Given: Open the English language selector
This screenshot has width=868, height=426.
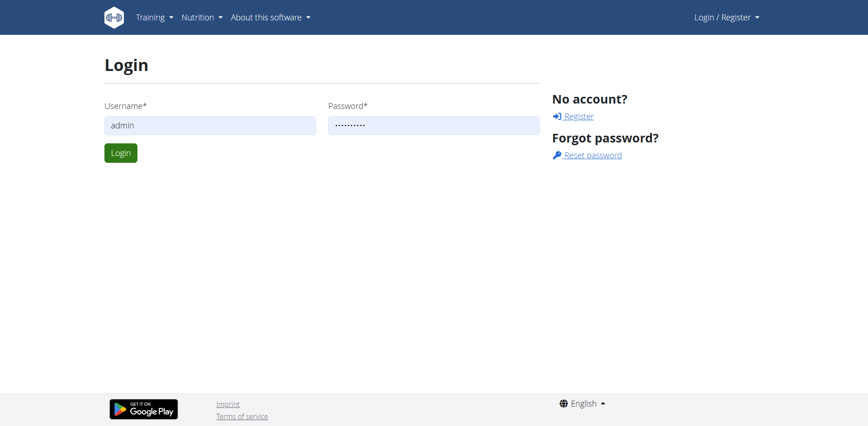Looking at the screenshot, I should (583, 403).
